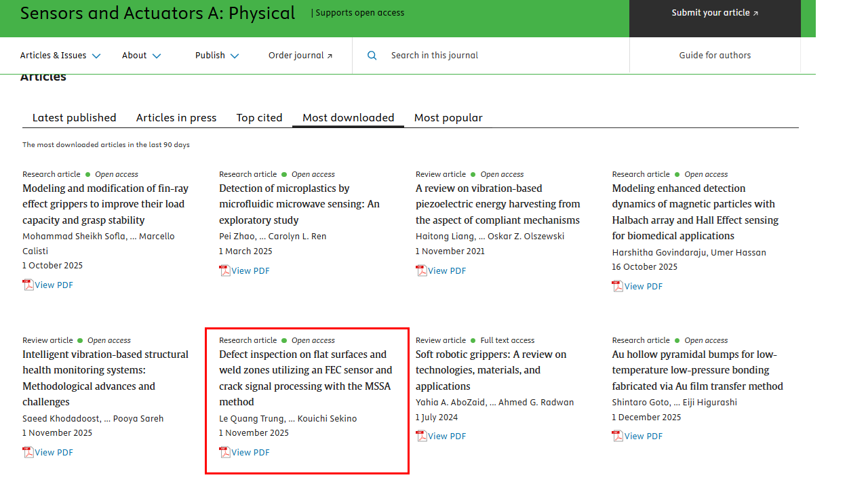Screen dimensions: 868x488
Task: Select the Top cited tab
Action: click(259, 118)
